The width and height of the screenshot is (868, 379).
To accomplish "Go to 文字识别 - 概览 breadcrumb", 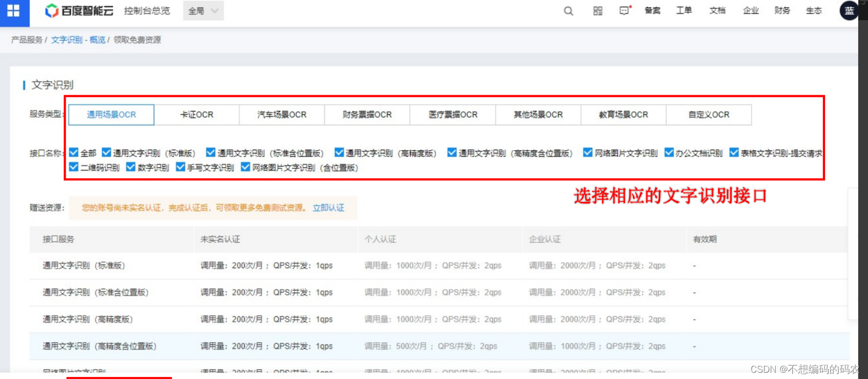I will pyautogui.click(x=78, y=40).
